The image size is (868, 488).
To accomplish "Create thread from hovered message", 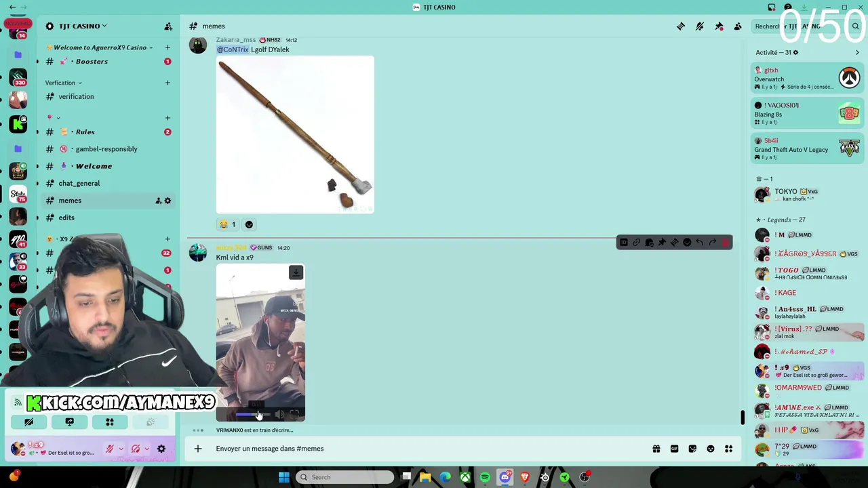I will (674, 243).
